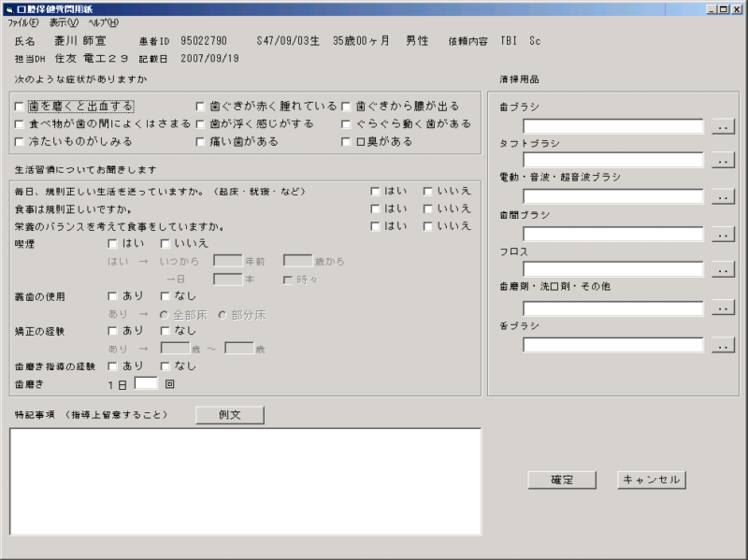Click the application icon in the title bar
748x560 pixels.
point(8,8)
